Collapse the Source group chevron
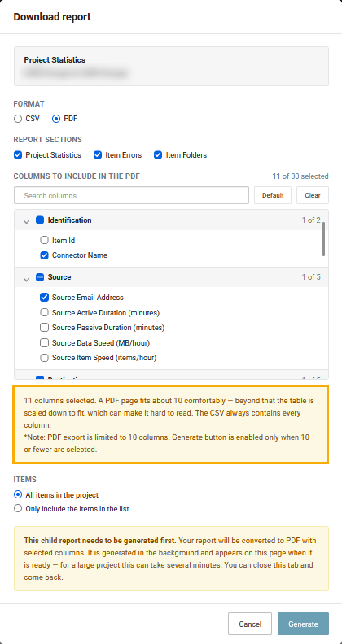Image resolution: width=342 pixels, height=644 pixels. (26, 279)
